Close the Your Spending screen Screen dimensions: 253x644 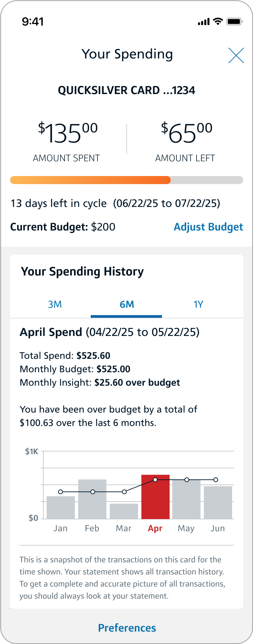pos(236,55)
